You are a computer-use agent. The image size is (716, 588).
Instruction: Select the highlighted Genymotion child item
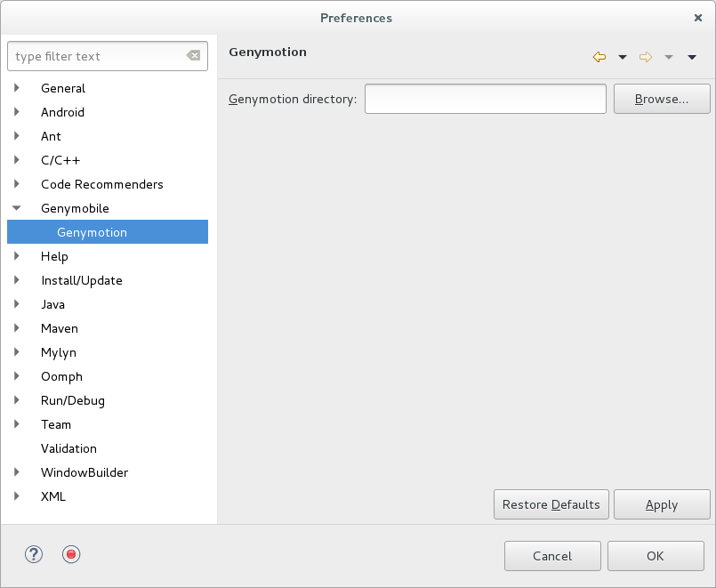[108, 232]
